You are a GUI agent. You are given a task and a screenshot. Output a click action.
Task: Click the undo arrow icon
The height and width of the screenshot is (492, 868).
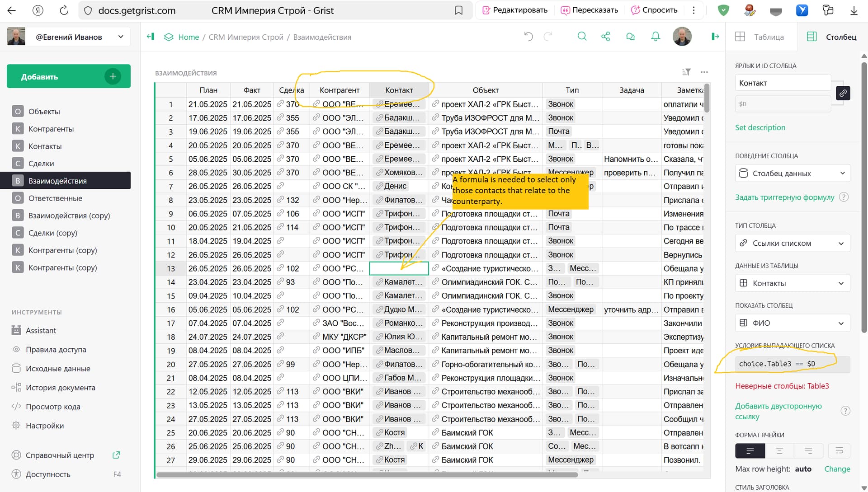click(x=528, y=37)
